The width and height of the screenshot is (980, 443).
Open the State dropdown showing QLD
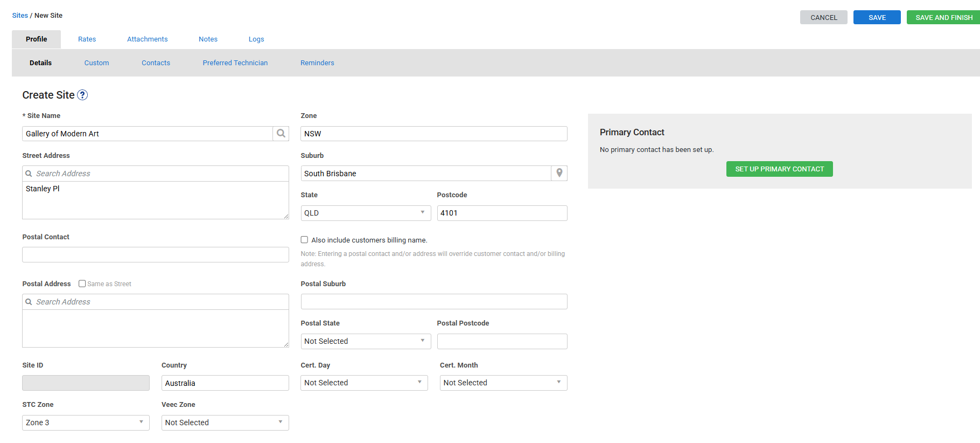(365, 213)
